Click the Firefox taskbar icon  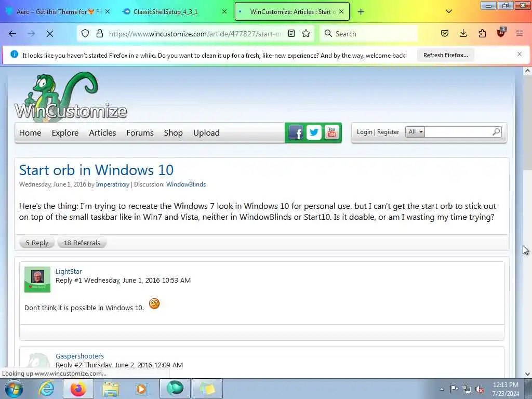click(78, 389)
